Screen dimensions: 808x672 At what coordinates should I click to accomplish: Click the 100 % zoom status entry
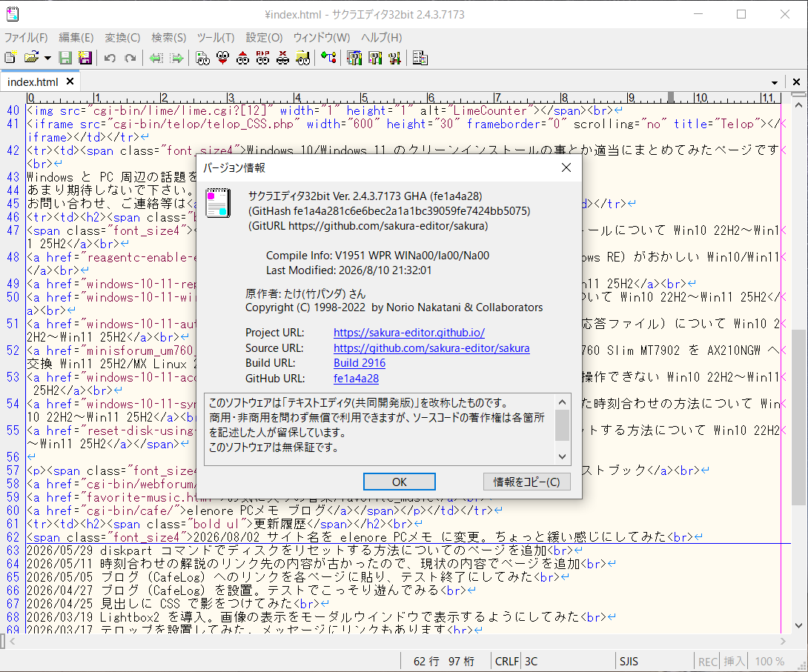(769, 661)
